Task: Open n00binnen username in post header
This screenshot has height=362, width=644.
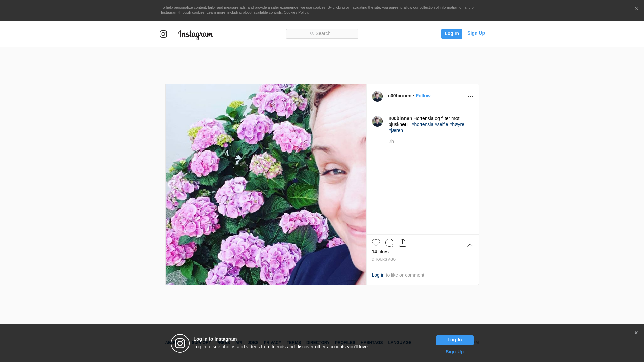Action: coord(399,96)
